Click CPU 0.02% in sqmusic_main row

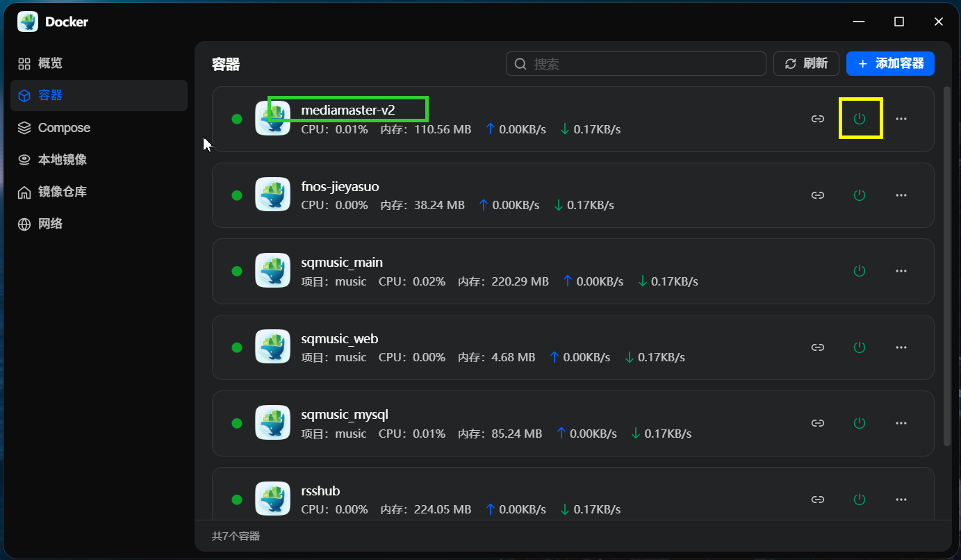click(x=412, y=281)
